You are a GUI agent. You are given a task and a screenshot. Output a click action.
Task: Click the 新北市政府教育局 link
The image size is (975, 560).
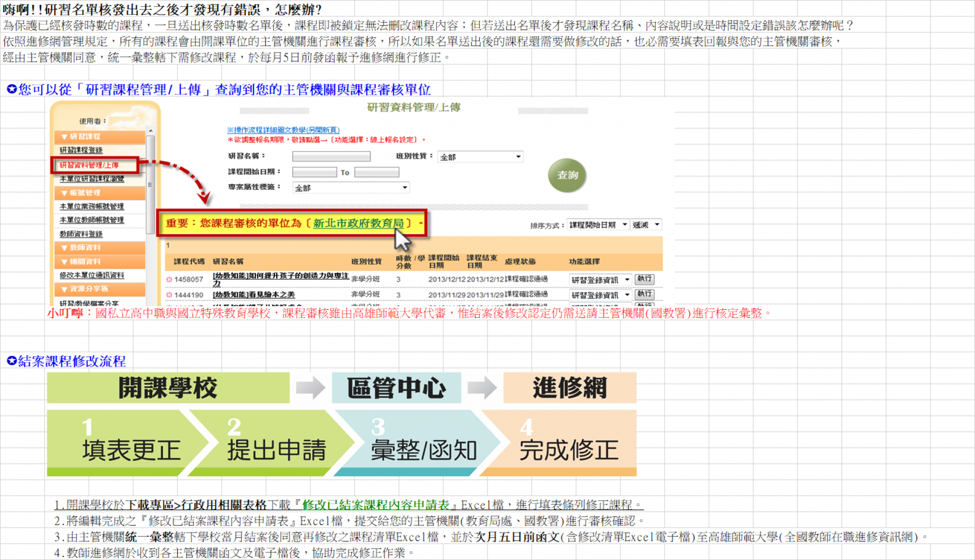(x=358, y=223)
